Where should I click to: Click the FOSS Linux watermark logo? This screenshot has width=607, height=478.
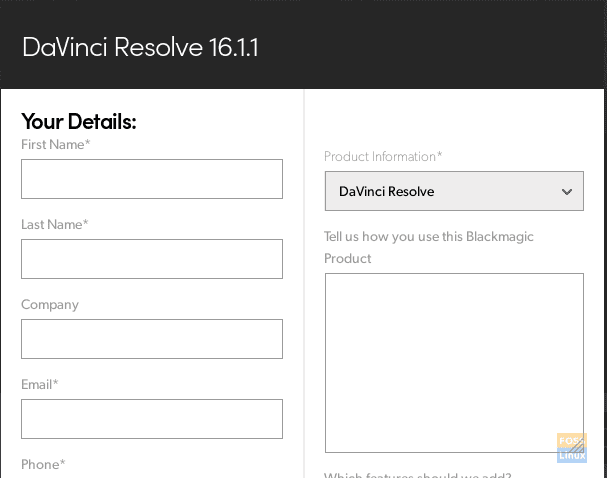(572, 447)
